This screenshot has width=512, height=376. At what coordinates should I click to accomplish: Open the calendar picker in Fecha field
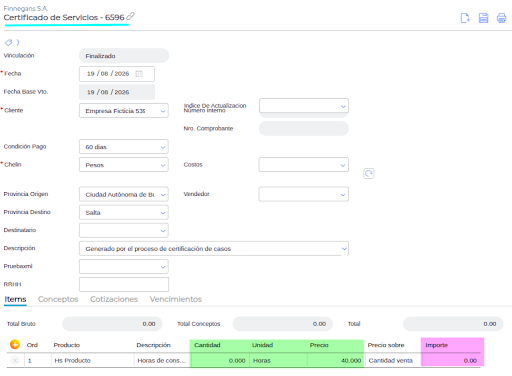tap(139, 74)
